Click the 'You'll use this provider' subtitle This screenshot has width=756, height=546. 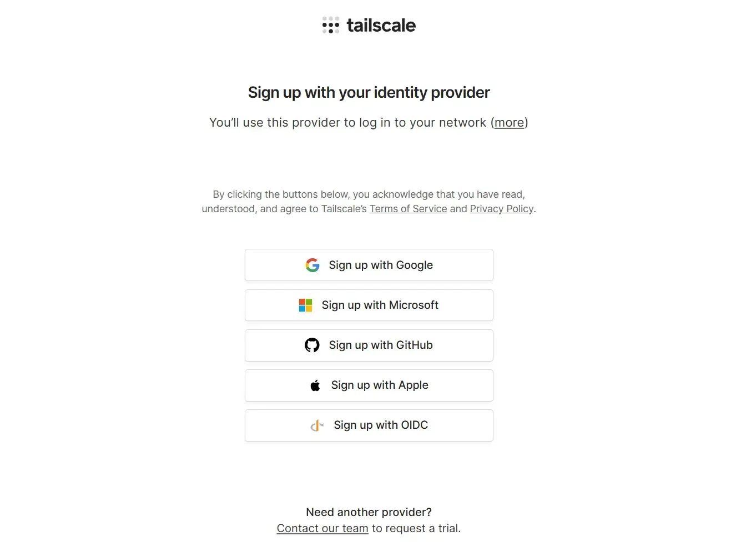click(x=347, y=123)
